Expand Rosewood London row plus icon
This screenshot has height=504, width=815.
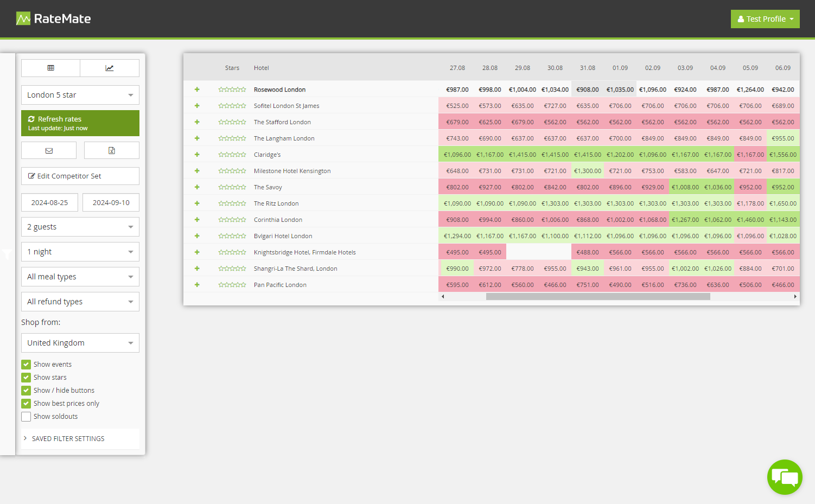[x=197, y=90]
